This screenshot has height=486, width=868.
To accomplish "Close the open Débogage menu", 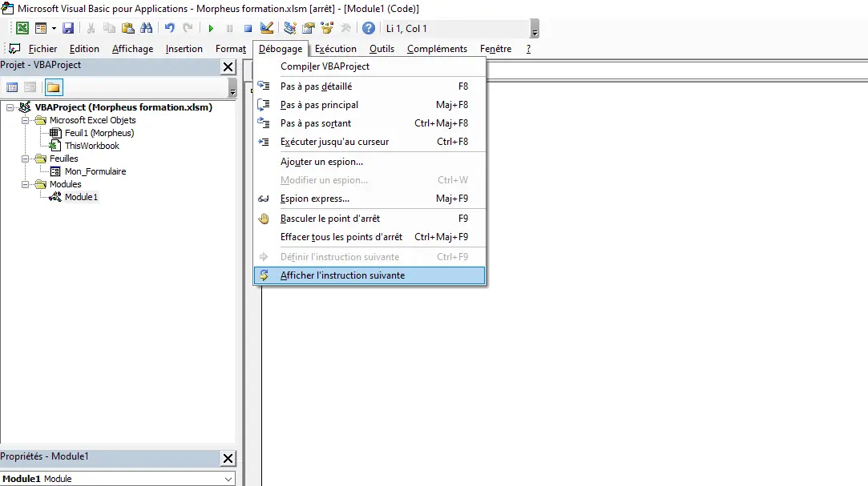I will [x=280, y=49].
